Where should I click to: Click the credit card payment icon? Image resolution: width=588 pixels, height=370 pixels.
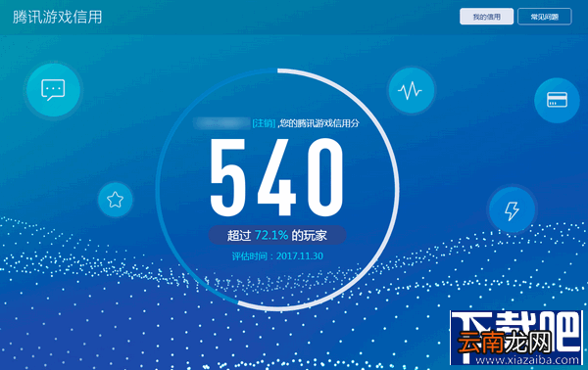(557, 100)
